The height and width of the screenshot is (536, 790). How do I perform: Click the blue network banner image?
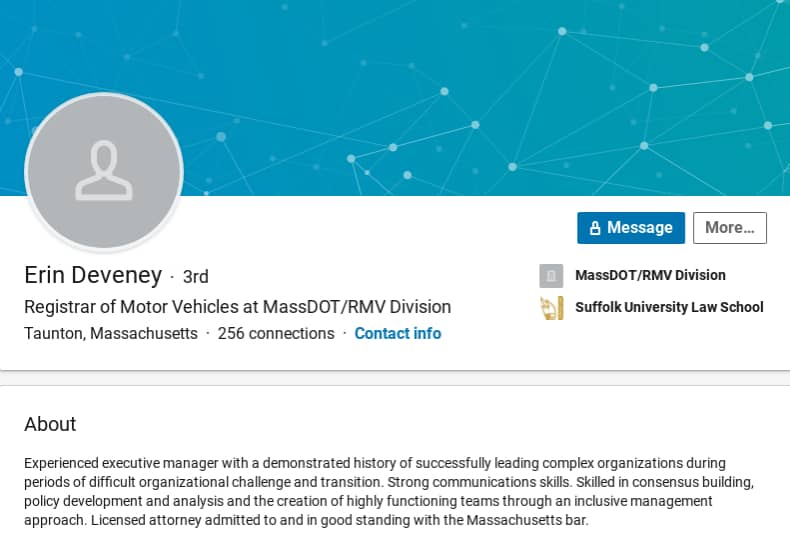coord(450,90)
